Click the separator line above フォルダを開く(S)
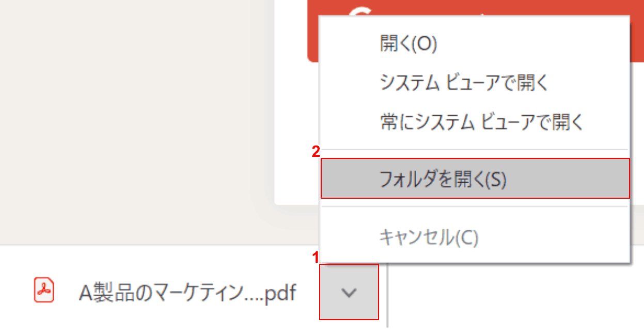The width and height of the screenshot is (644, 335). 475,150
